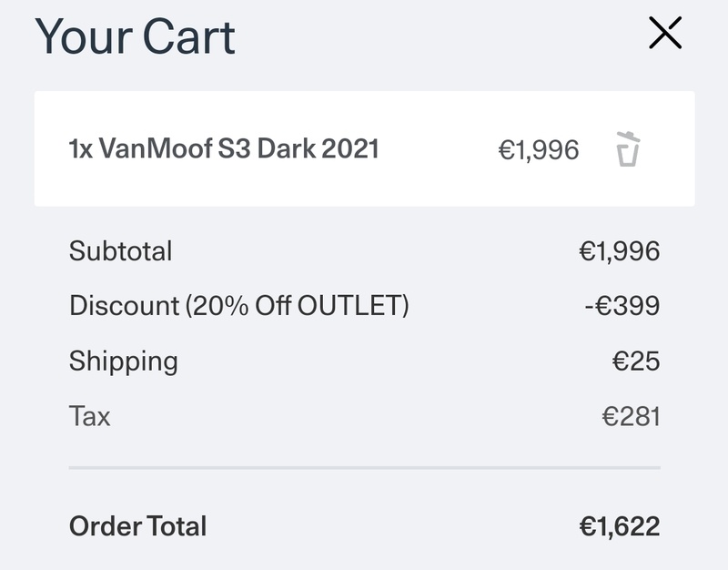
Task: Click the Subtotal label
Action: pyautogui.click(x=121, y=251)
